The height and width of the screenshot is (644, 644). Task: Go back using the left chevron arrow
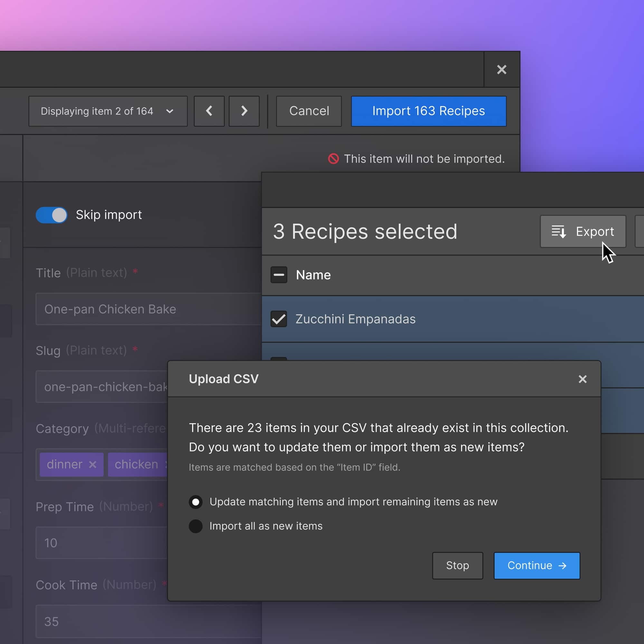[x=209, y=111]
